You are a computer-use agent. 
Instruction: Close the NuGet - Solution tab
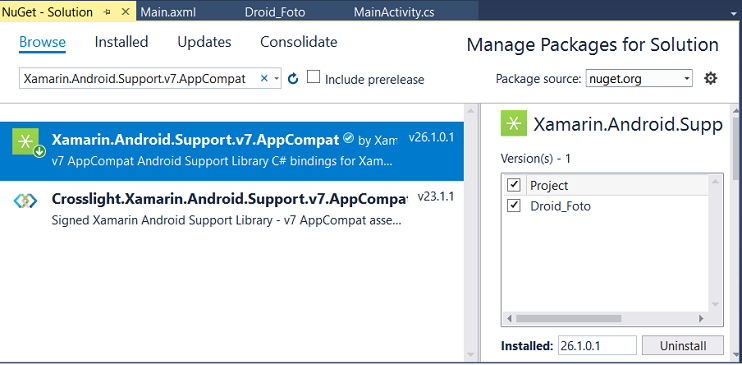125,12
